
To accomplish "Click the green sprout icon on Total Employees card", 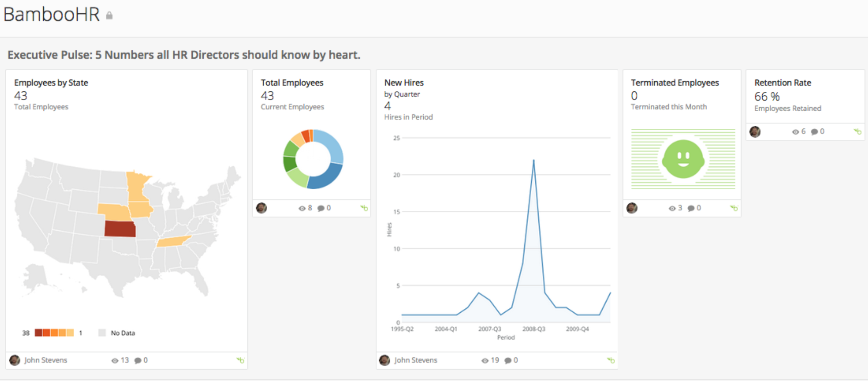I will [x=364, y=208].
